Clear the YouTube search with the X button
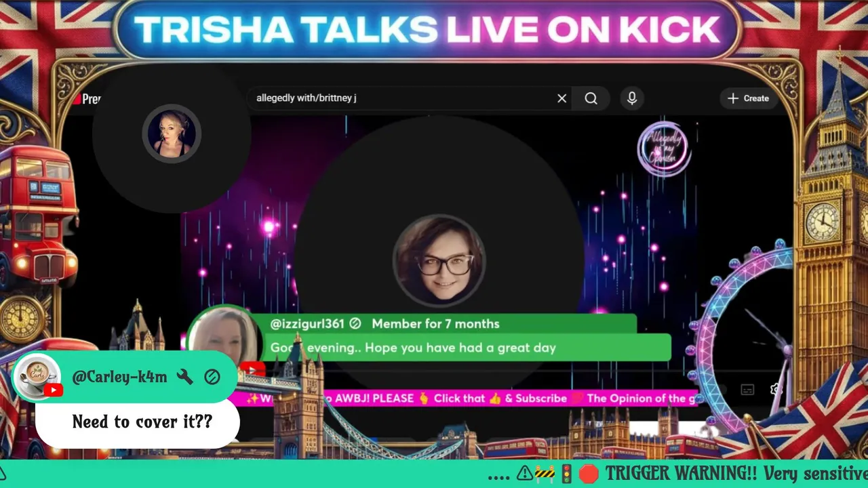868x488 pixels. [561, 98]
